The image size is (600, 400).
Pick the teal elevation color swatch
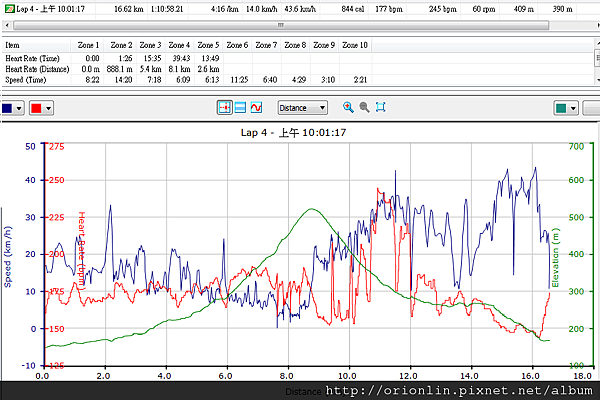[x=561, y=108]
